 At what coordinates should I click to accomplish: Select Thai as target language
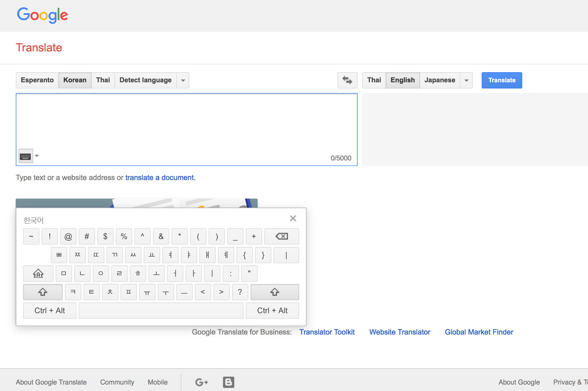(374, 80)
